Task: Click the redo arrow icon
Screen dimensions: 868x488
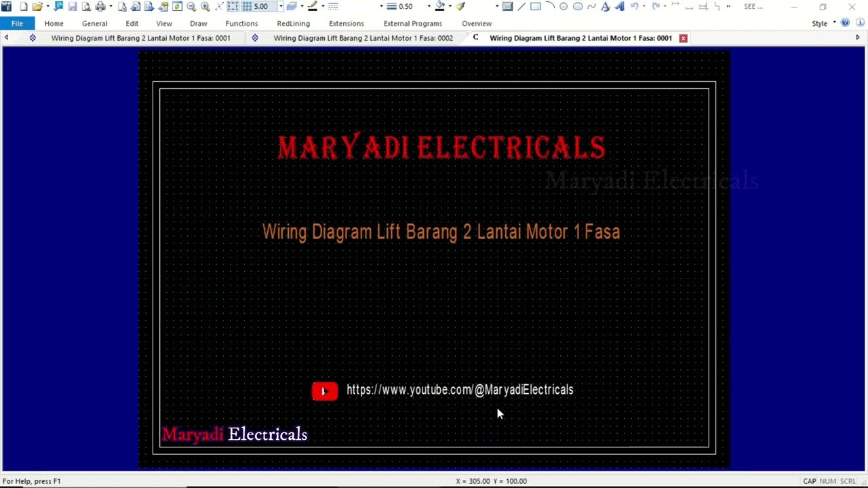Action: pos(656,6)
